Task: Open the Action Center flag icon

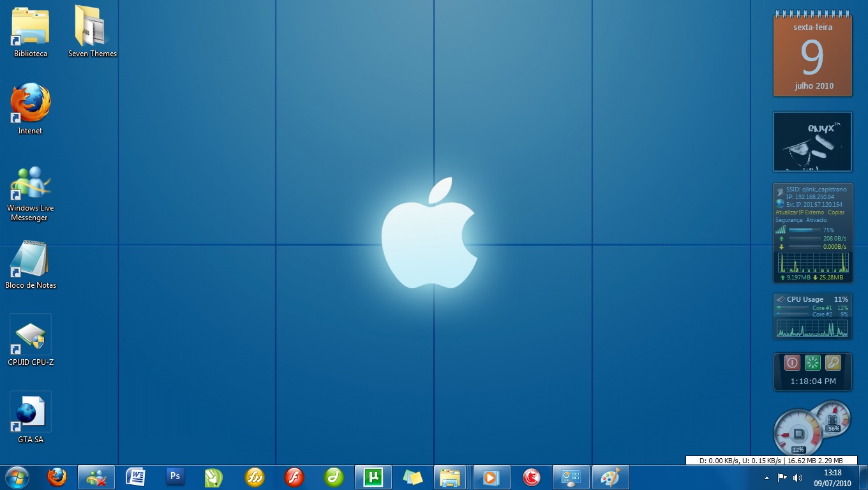Action: point(782,477)
